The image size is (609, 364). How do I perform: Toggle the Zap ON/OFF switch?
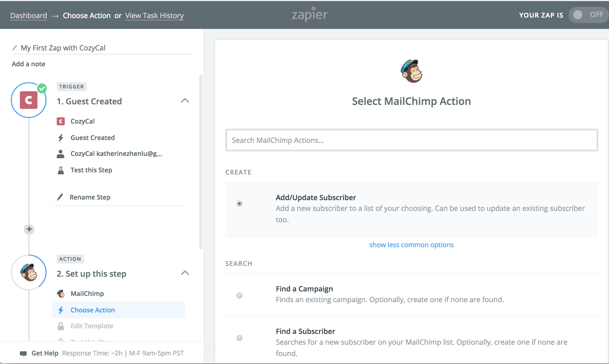click(587, 15)
